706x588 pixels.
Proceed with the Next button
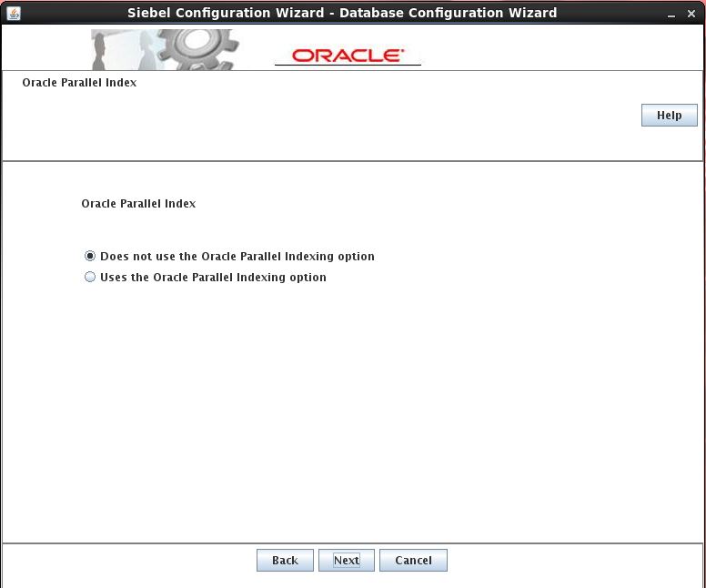coord(347,560)
